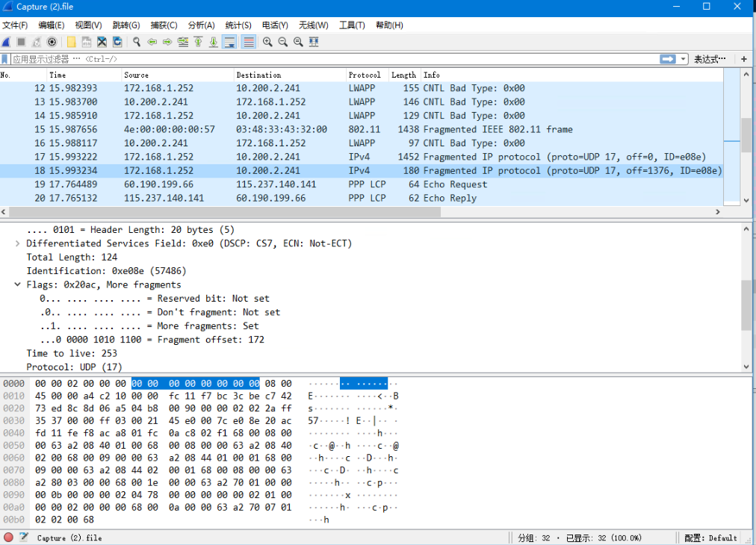Go back with the green left arrow
The width and height of the screenshot is (756, 545).
tap(152, 42)
